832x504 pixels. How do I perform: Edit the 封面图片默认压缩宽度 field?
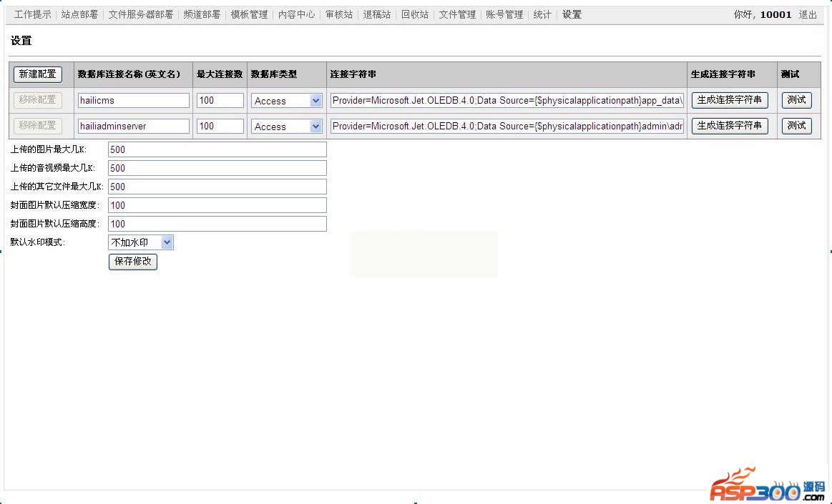click(217, 205)
